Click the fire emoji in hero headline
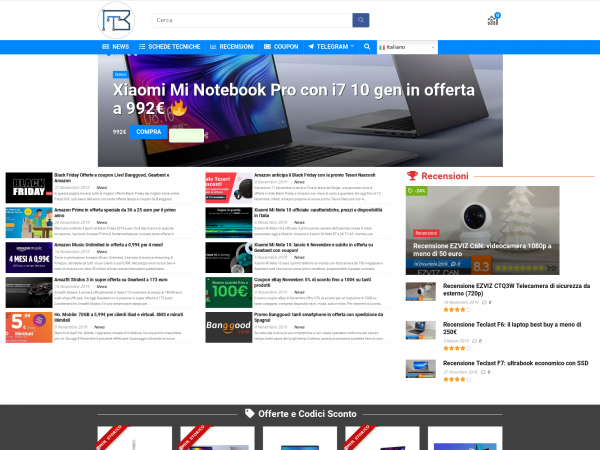 pyautogui.click(x=179, y=108)
